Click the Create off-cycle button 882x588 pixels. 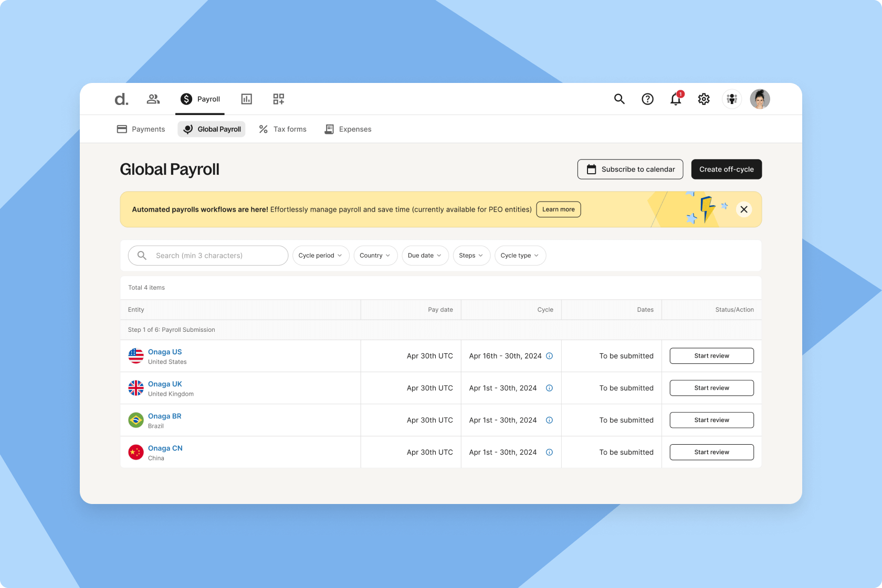pos(727,169)
